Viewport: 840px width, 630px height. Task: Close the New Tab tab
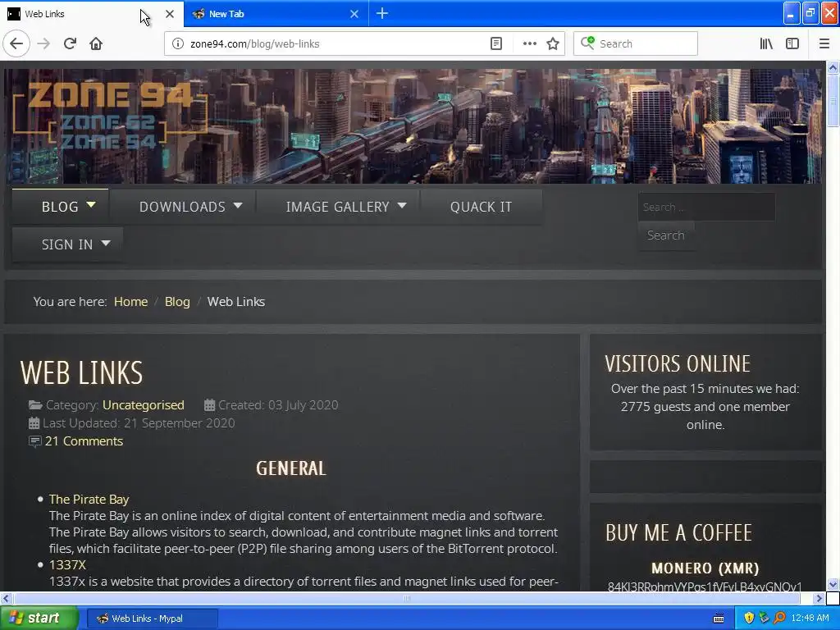tap(354, 14)
